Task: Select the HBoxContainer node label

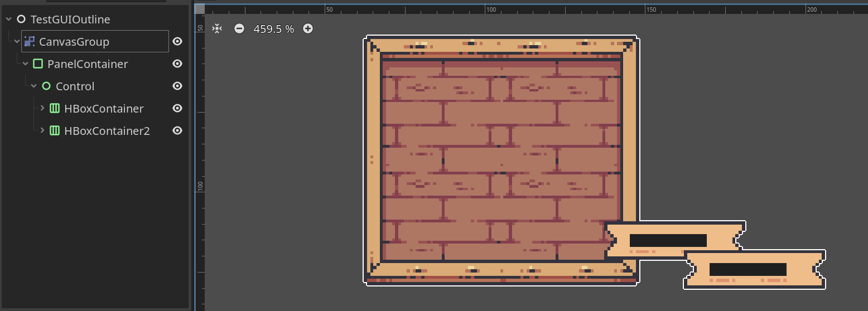Action: click(104, 109)
